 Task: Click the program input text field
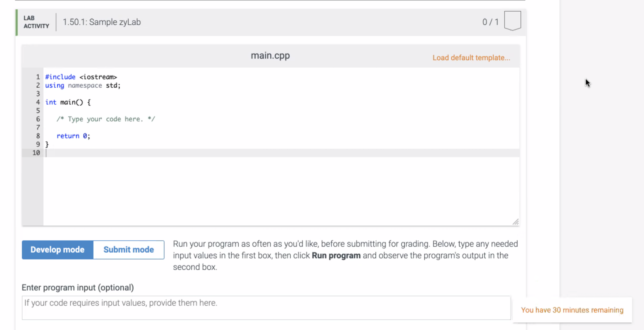266,308
